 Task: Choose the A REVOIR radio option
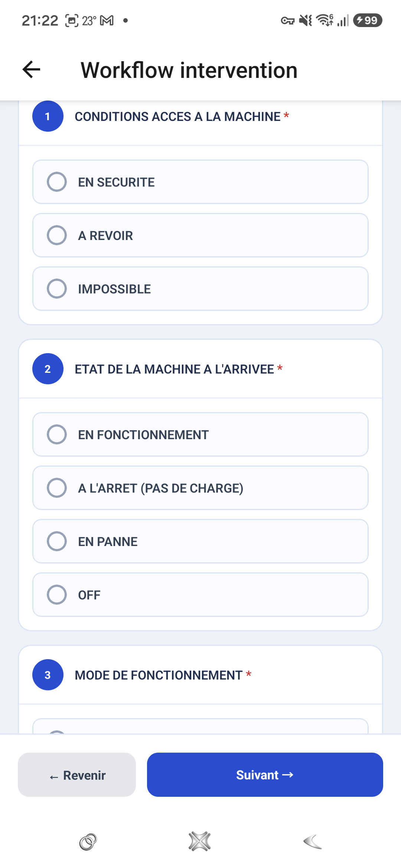tap(200, 235)
